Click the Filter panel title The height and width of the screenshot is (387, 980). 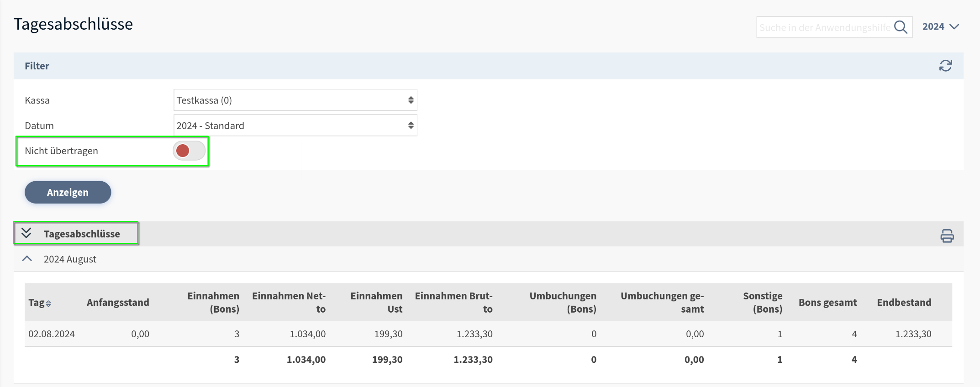point(37,66)
